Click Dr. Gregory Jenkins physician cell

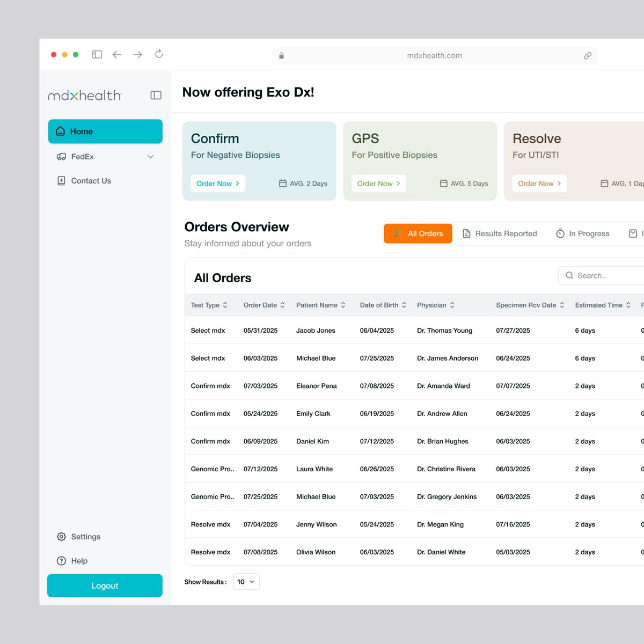point(447,497)
